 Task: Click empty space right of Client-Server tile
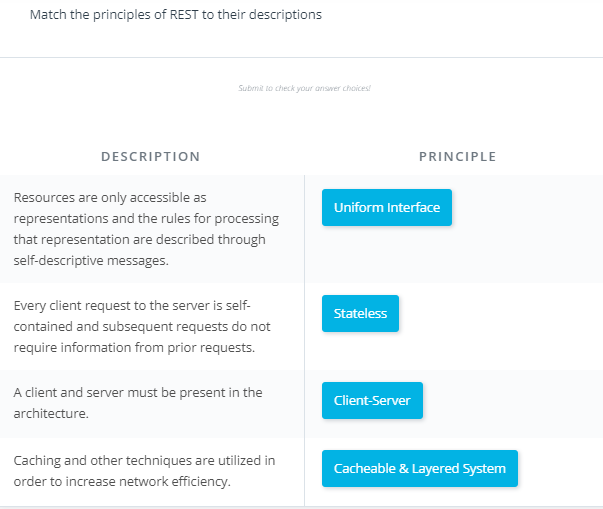pos(511,400)
